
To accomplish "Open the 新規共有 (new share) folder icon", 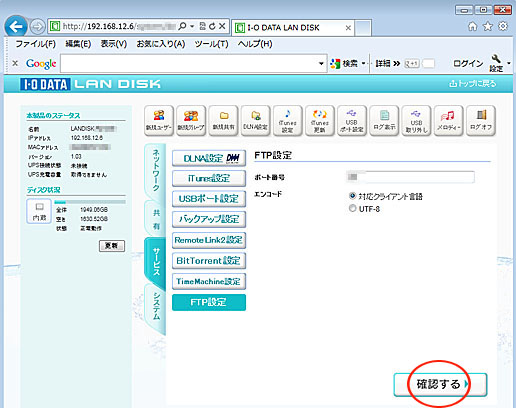I will coord(223,121).
